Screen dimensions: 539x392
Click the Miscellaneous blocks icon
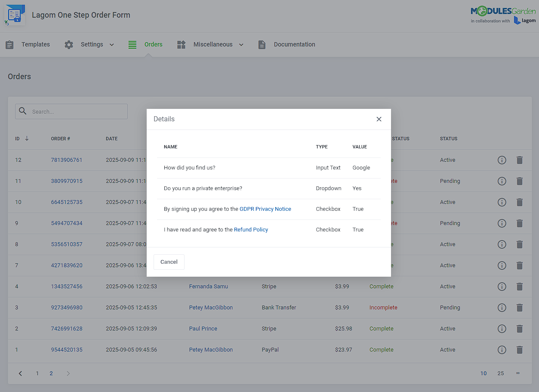click(x=181, y=44)
